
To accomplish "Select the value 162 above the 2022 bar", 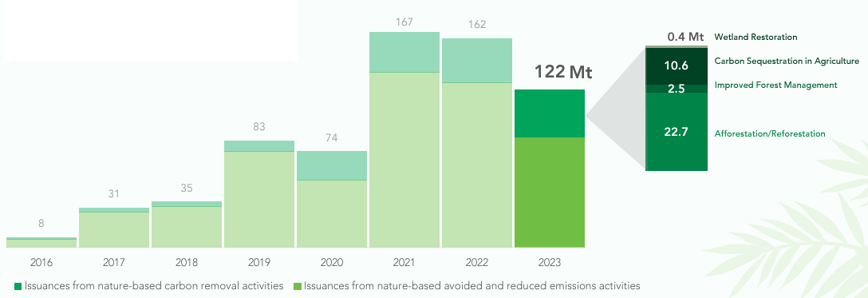I will pos(476,25).
